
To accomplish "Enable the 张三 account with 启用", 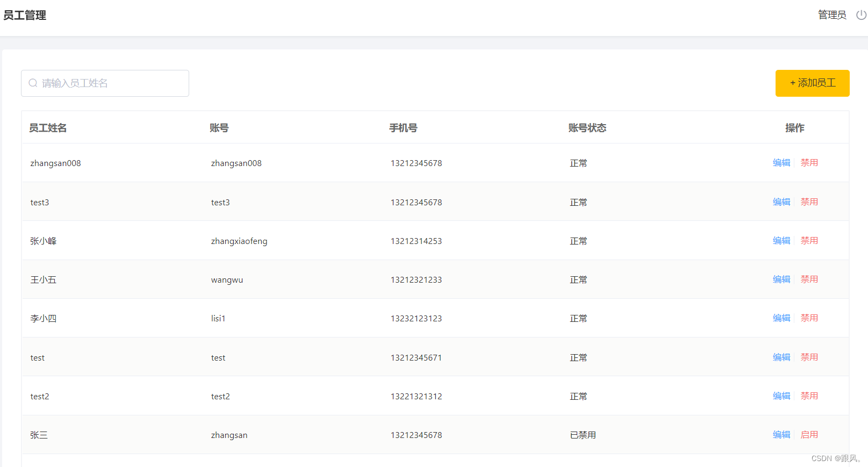I will click(809, 435).
